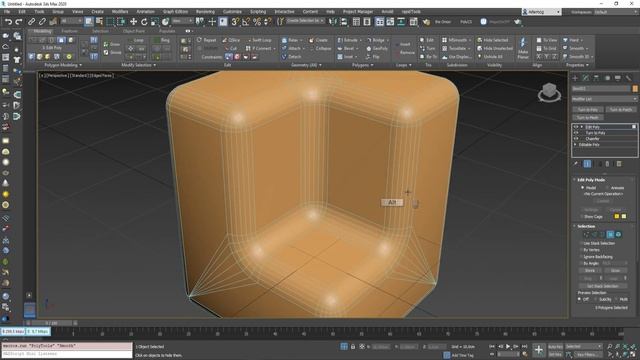Open the File menu
Viewport: 640px width, 360px height.
pyautogui.click(x=7, y=11)
